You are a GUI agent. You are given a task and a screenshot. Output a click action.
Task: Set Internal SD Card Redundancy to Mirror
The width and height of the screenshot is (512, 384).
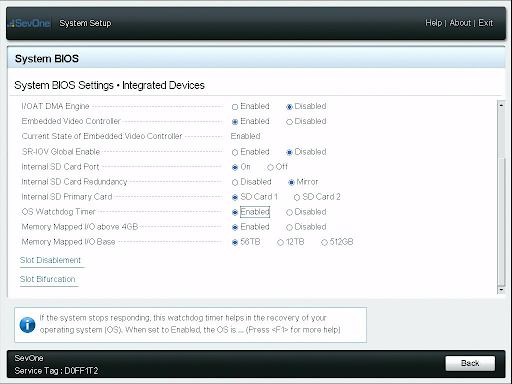[291, 182]
